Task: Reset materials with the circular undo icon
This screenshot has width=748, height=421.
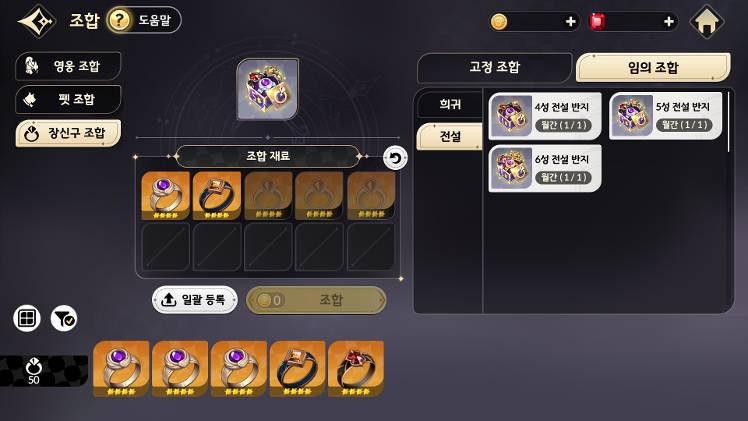Action: (x=395, y=158)
